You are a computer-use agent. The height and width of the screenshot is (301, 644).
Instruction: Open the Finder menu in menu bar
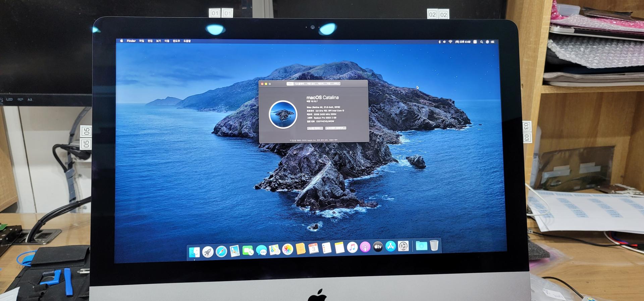pos(131,41)
